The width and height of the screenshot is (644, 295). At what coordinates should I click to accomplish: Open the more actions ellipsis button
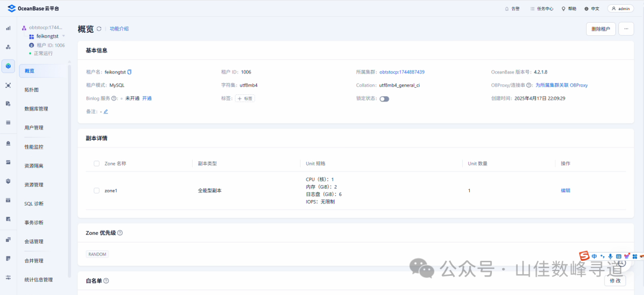coord(626,29)
